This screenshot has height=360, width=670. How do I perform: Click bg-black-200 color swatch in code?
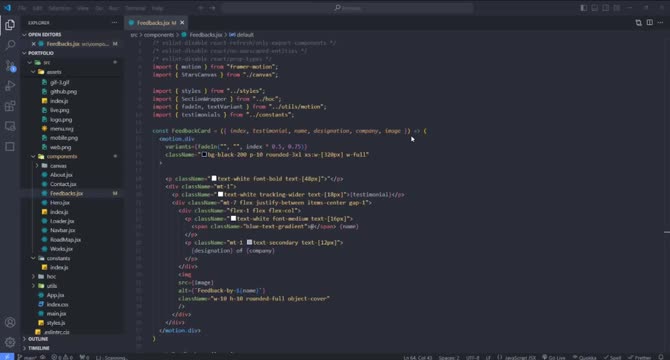204,155
